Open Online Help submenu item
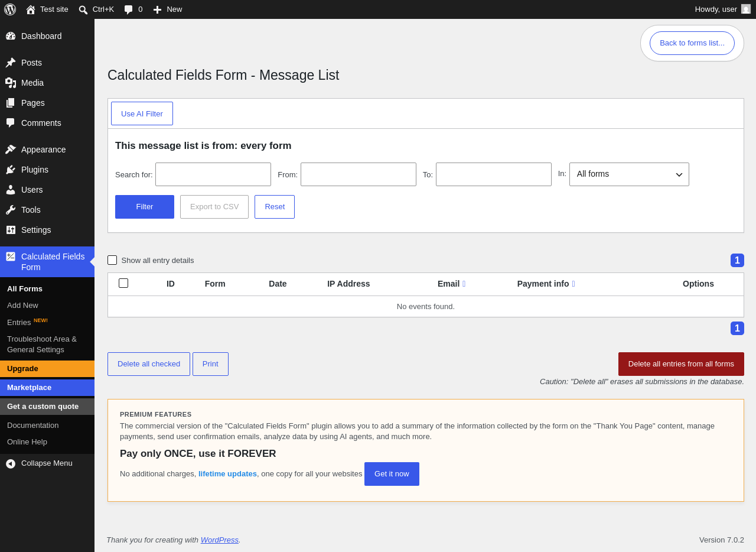The width and height of the screenshot is (756, 552). [27, 442]
